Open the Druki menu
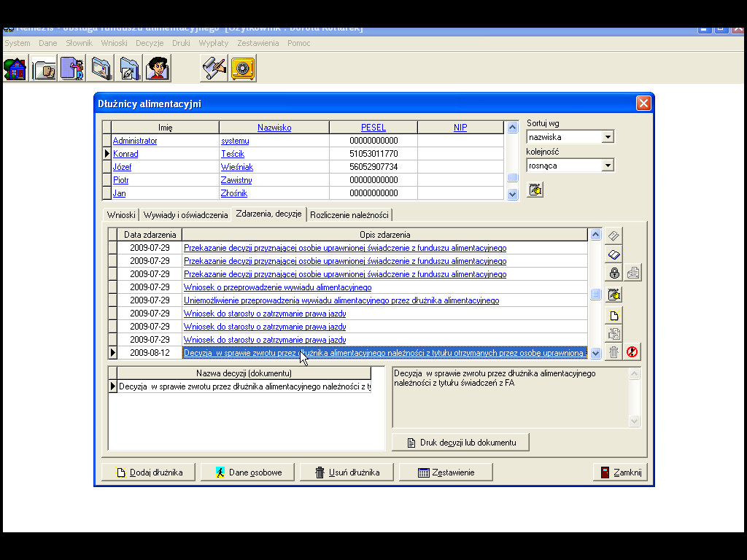This screenshot has height=560, width=747. [181, 43]
